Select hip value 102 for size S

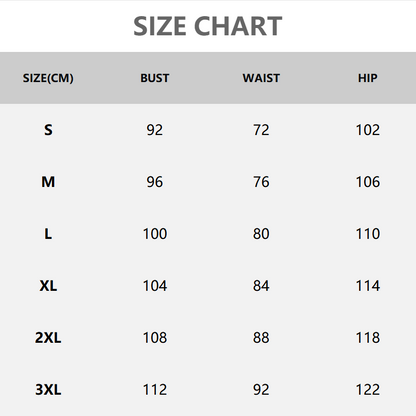click(x=368, y=130)
